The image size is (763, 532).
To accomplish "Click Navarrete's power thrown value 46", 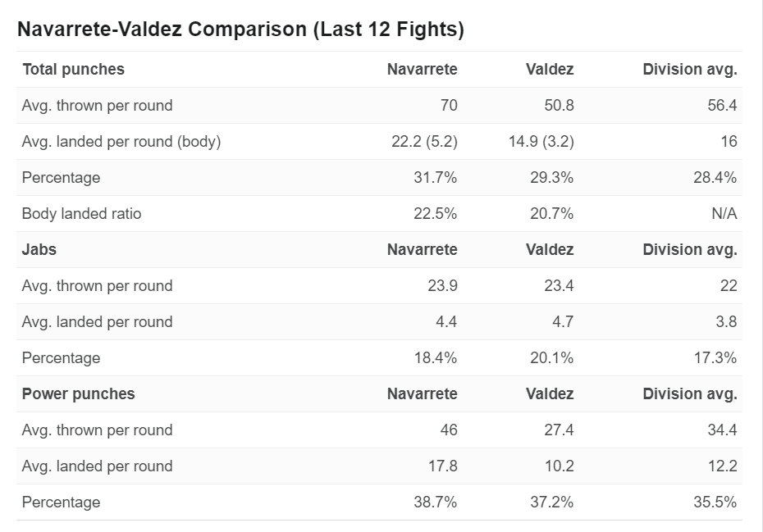I will click(x=449, y=430).
